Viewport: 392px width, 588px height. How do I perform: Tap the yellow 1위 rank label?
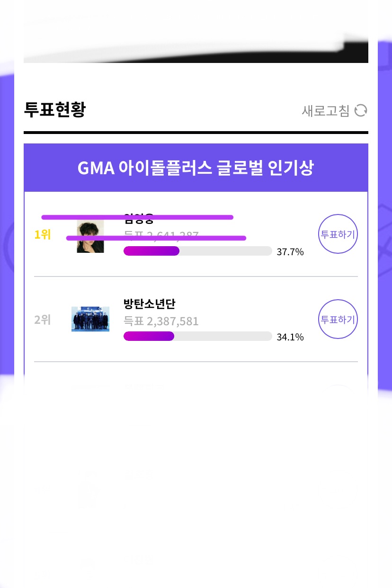(x=43, y=234)
